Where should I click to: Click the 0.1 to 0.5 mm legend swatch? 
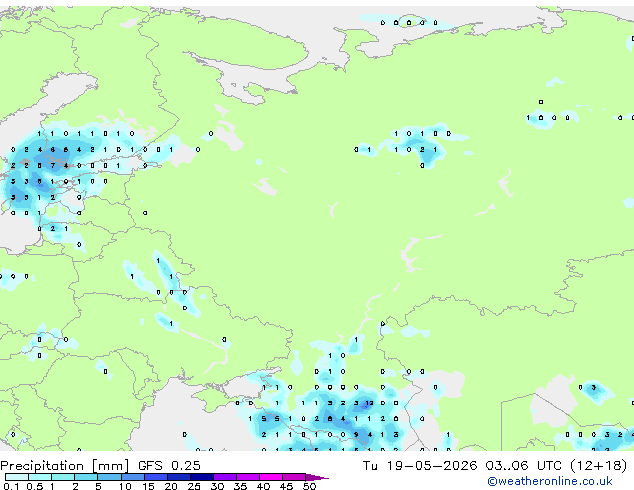17,477
